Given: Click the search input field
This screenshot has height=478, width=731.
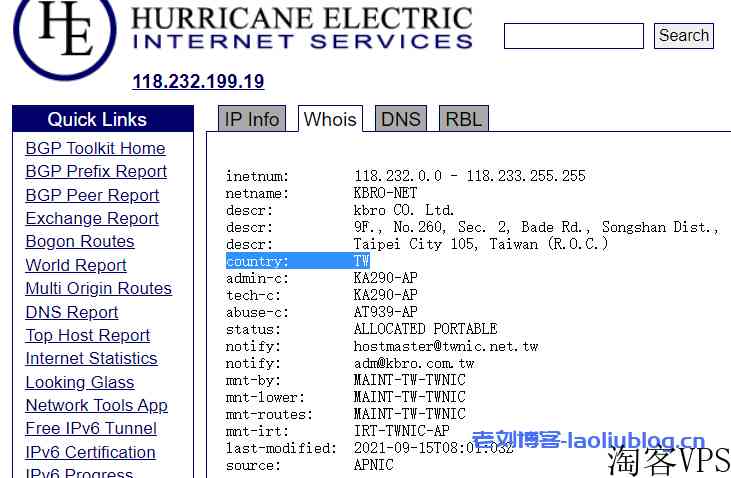Looking at the screenshot, I should coord(573,36).
